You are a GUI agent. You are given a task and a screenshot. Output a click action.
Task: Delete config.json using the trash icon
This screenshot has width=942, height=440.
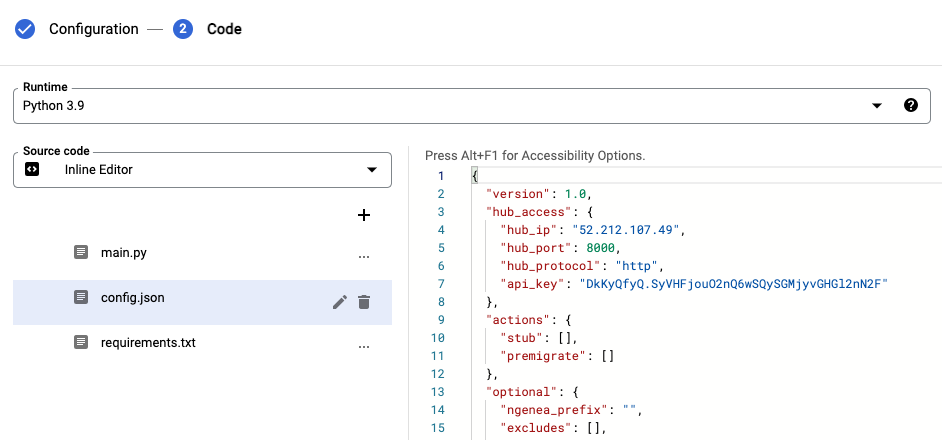tap(364, 301)
